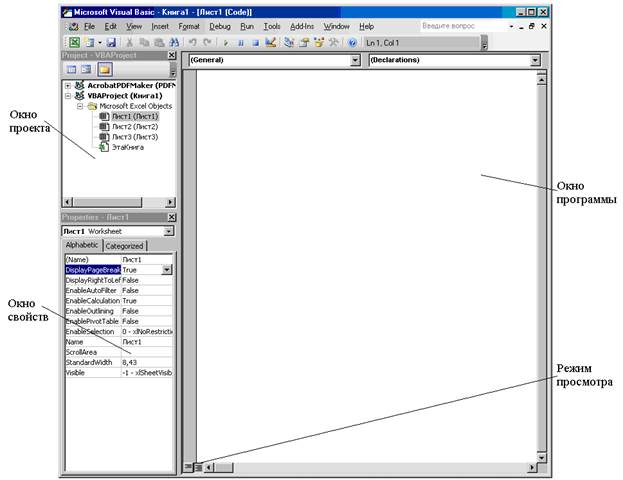
Task: Click the Redo arrow icon
Action: click(207, 42)
